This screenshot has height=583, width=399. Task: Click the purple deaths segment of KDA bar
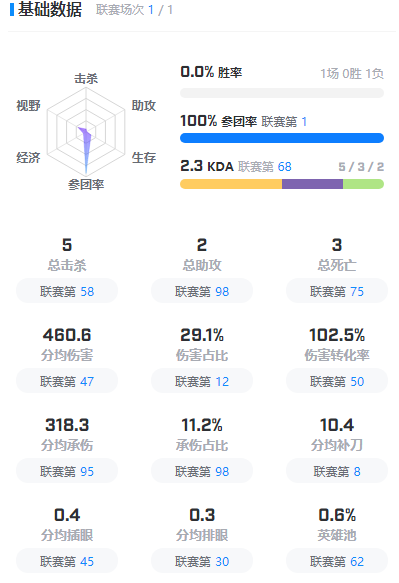[312, 184]
